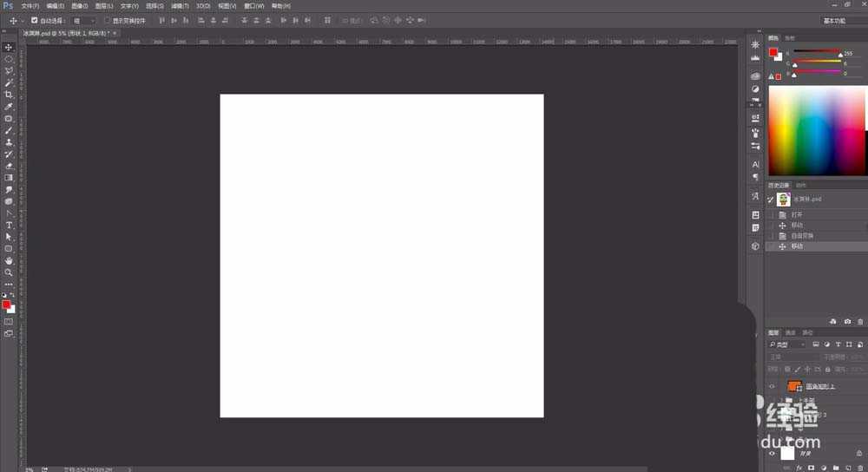Click the 'Open' step in History panel
This screenshot has width=868, height=472.
click(x=796, y=214)
